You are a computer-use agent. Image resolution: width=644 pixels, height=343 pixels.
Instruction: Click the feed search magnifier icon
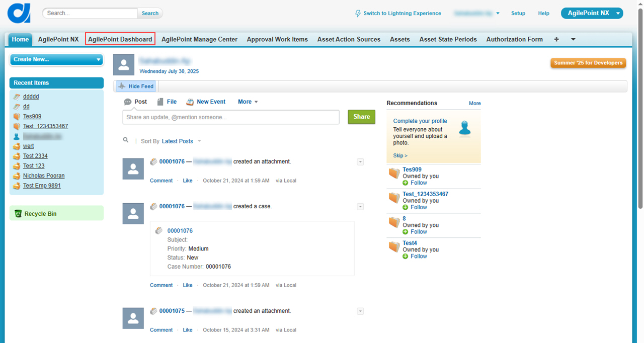tap(126, 140)
